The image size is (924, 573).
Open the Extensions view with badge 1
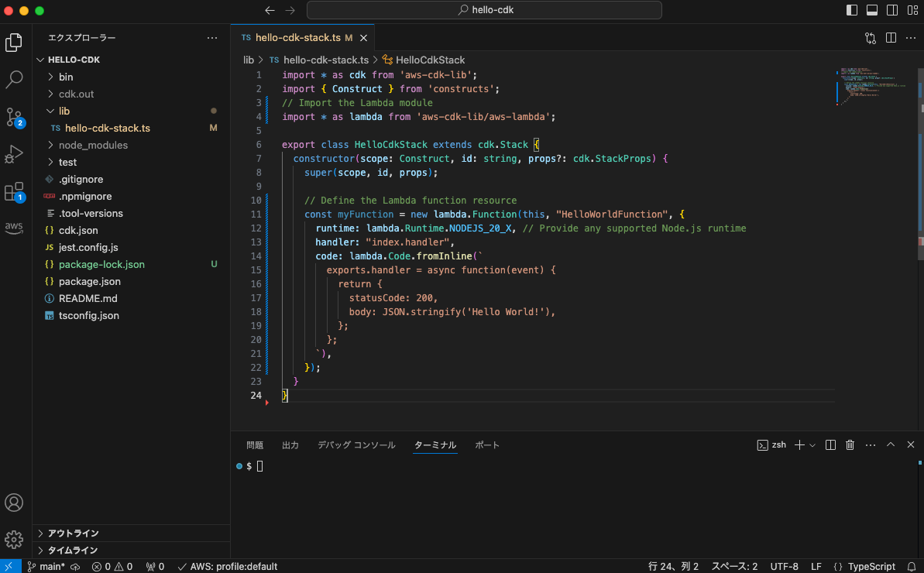pyautogui.click(x=13, y=192)
